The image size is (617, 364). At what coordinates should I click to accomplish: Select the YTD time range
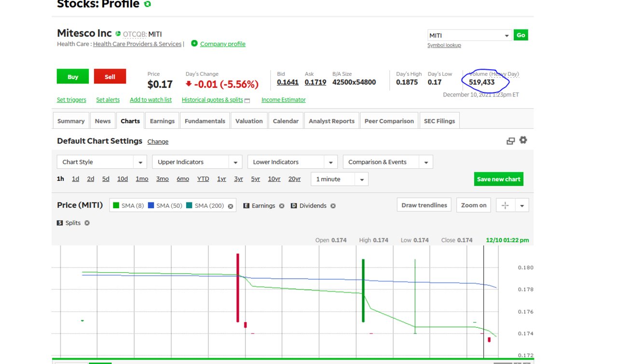(x=203, y=179)
